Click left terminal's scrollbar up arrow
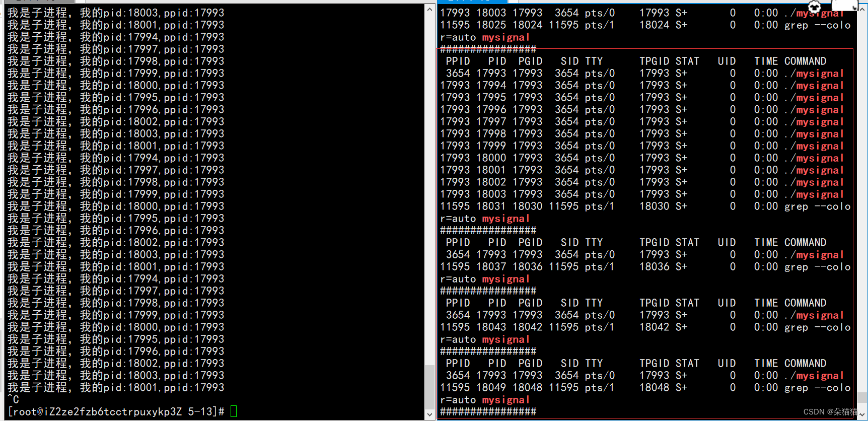 pyautogui.click(x=429, y=9)
